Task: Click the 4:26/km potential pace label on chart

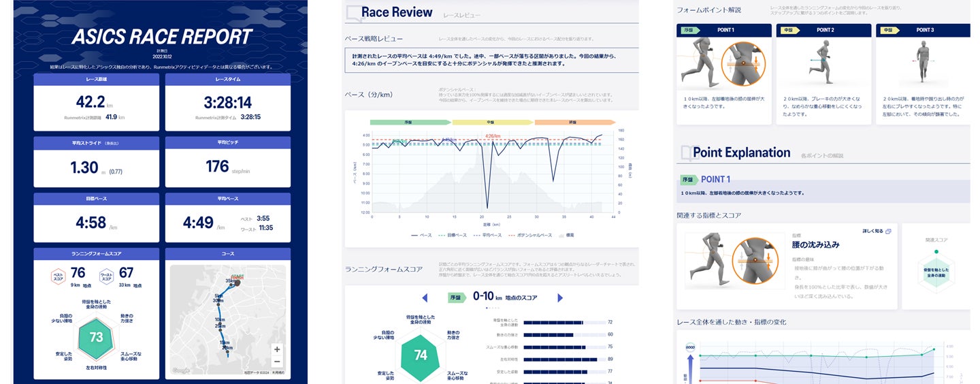Action: (x=493, y=136)
